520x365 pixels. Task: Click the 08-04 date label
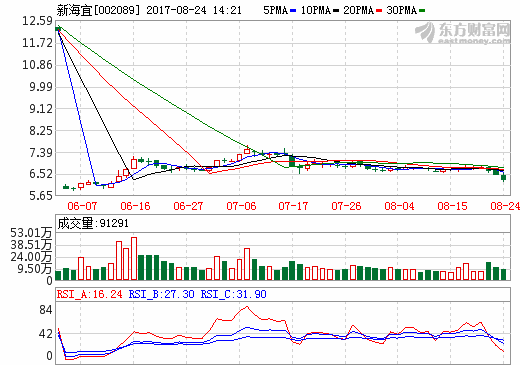[399, 206]
